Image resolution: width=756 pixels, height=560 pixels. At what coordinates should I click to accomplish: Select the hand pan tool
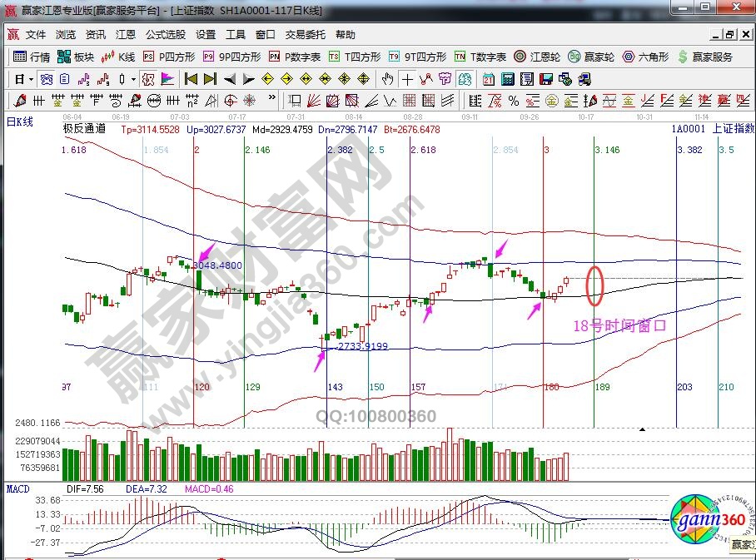click(x=387, y=79)
